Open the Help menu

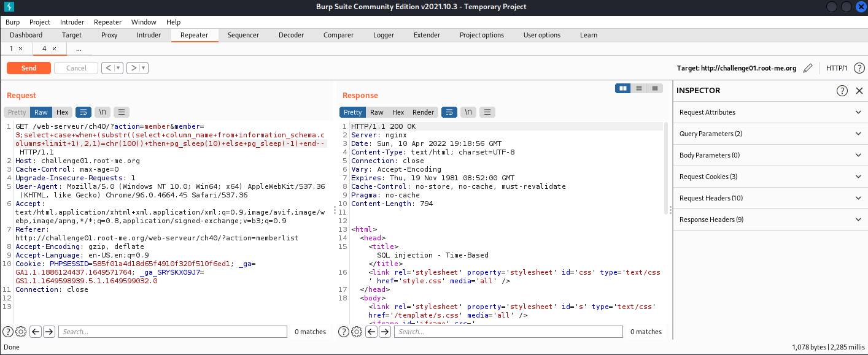tap(174, 22)
